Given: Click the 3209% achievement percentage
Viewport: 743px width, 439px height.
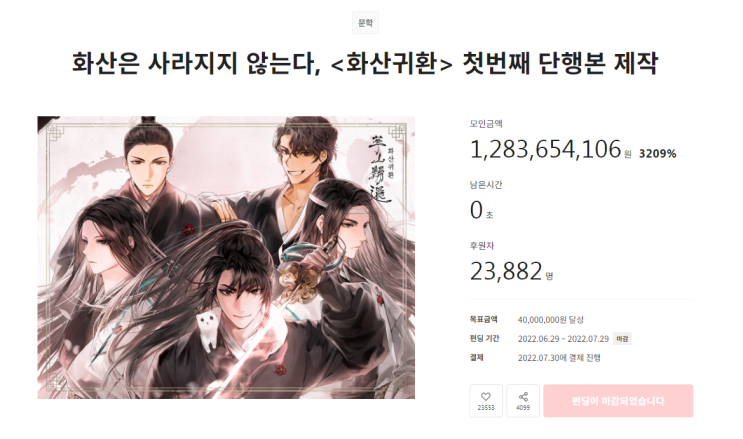Looking at the screenshot, I should [x=657, y=154].
